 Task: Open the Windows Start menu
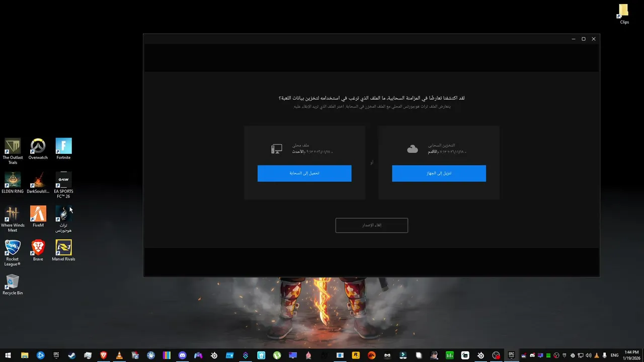tap(8, 355)
